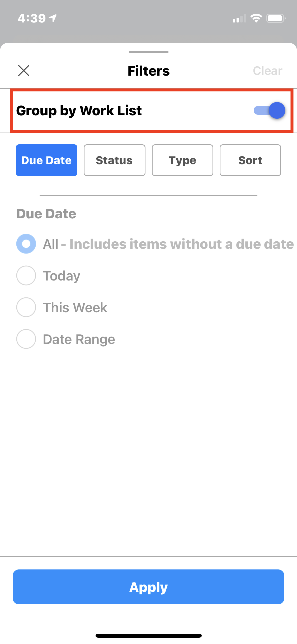Choose the Today radio button

tap(26, 275)
